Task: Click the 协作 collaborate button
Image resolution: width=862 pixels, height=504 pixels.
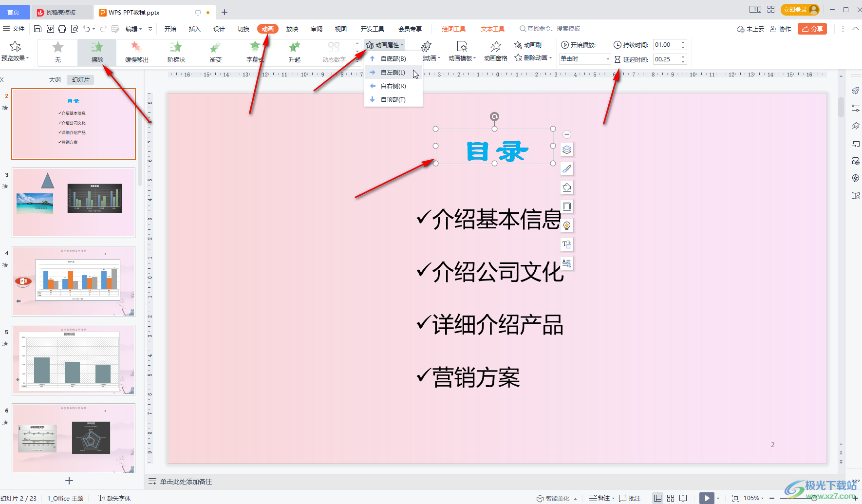Action: coord(780,29)
